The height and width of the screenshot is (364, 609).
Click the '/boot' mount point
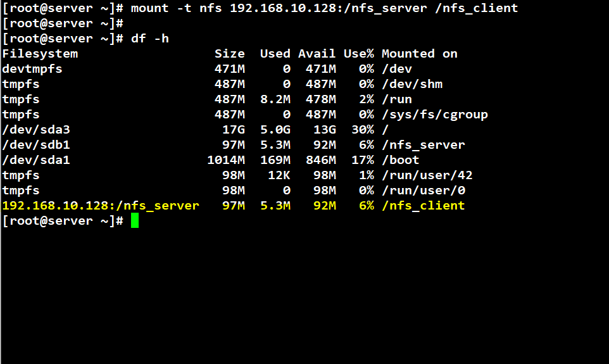point(401,160)
